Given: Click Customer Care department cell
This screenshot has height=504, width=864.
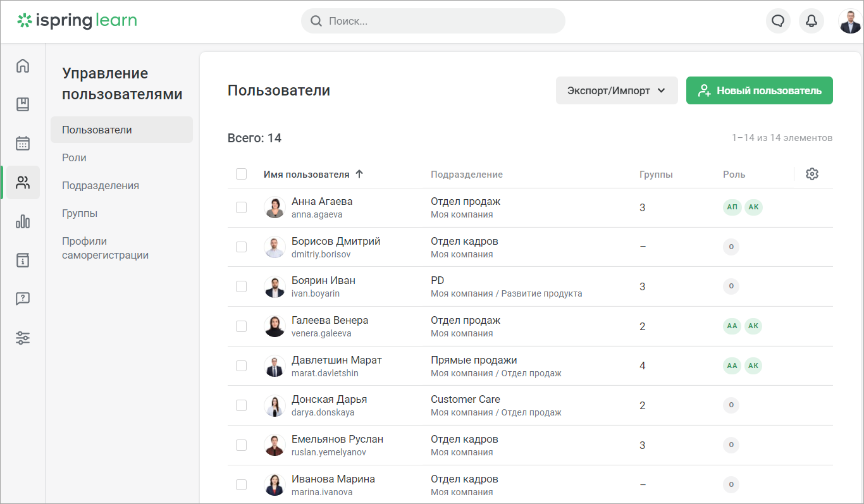Looking at the screenshot, I should click(466, 399).
